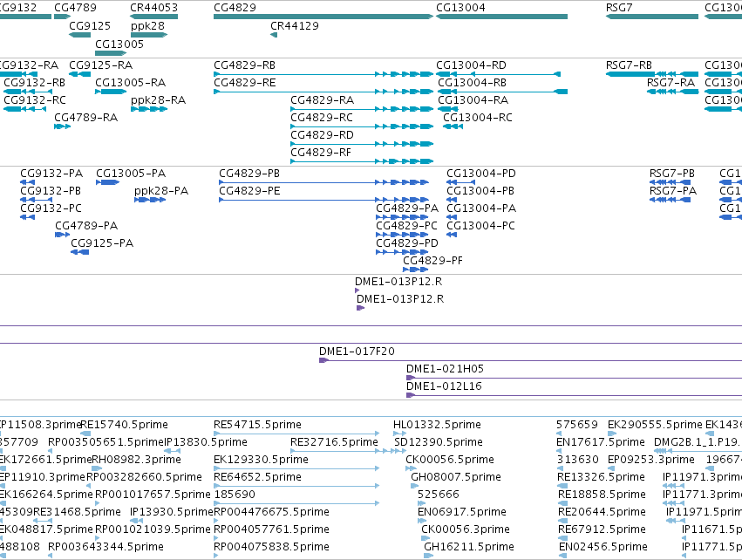This screenshot has width=742, height=560.
Task: Click EST HL01332.5prime
Action: 400,434
